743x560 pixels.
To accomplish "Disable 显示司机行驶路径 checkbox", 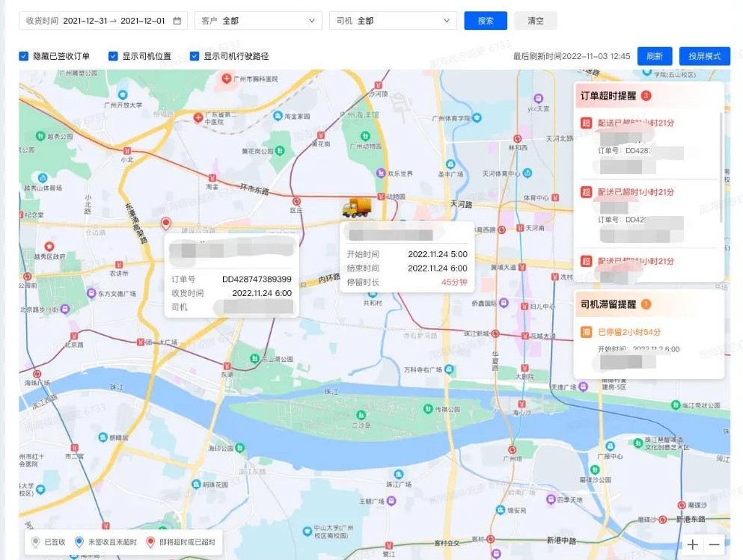I will [195, 56].
